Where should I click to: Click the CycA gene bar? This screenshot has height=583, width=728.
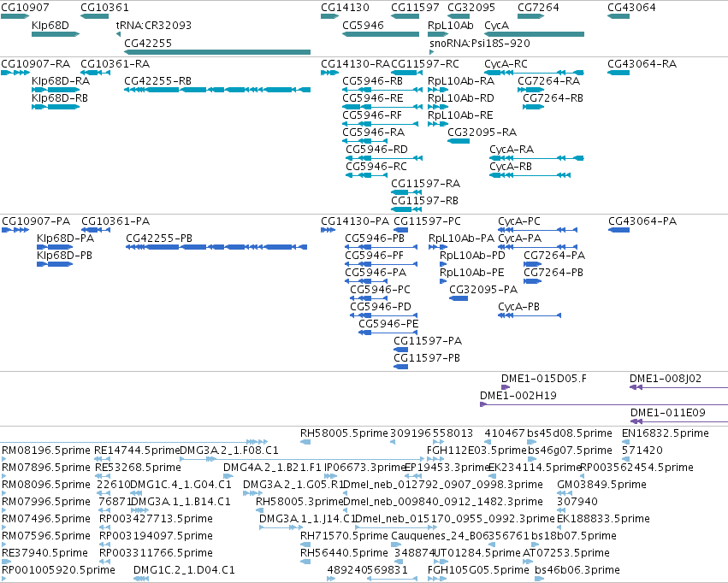tap(534, 34)
